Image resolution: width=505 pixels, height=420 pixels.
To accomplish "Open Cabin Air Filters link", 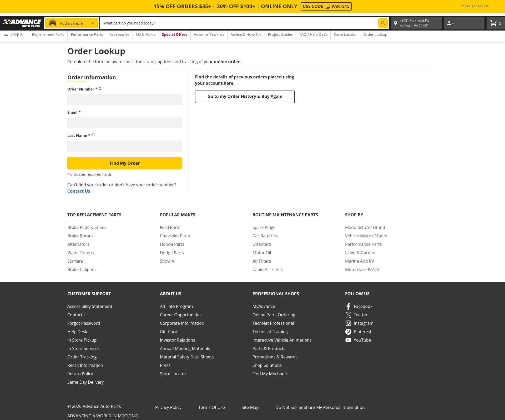I will click(x=268, y=269).
